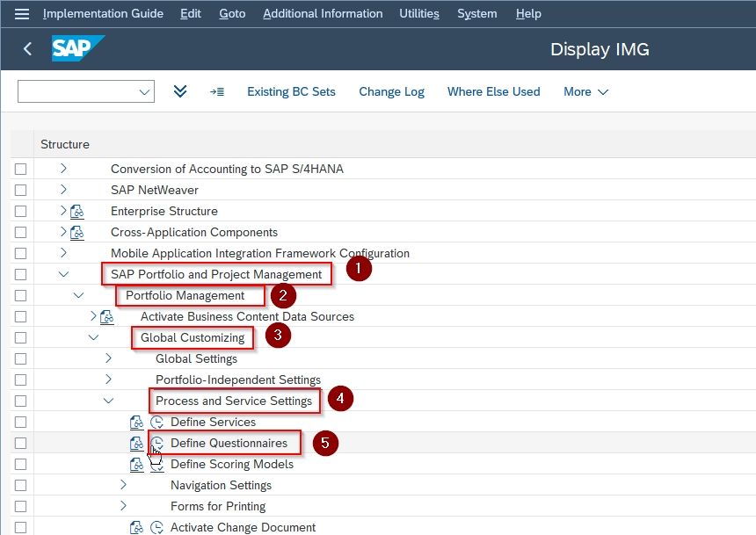Execute activity icon for Activate Change Document
This screenshot has width=756, height=535.
click(157, 528)
